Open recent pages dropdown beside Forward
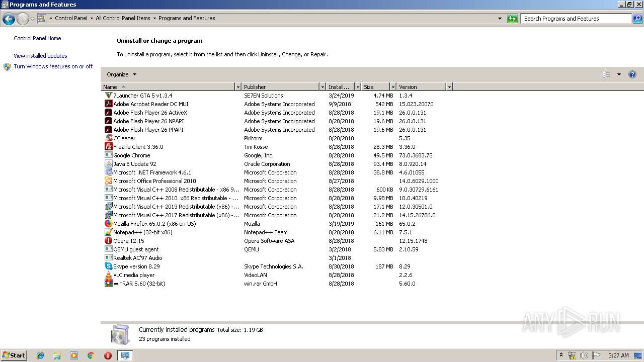The image size is (644, 362). (x=32, y=19)
